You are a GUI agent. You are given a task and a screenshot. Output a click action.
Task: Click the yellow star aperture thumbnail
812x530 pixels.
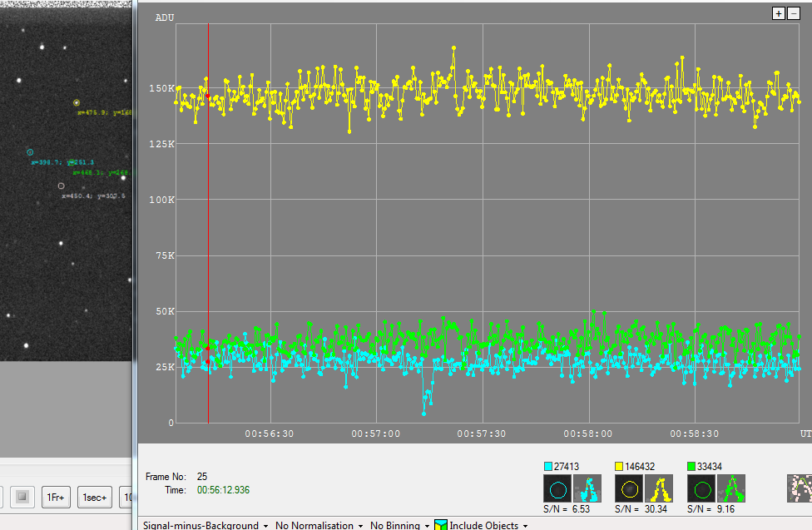[629, 488]
